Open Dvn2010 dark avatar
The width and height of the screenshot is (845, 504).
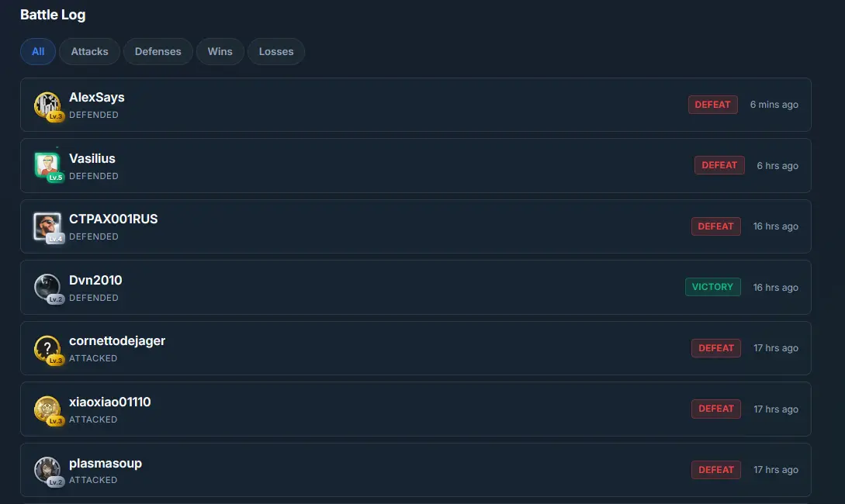[x=47, y=287]
